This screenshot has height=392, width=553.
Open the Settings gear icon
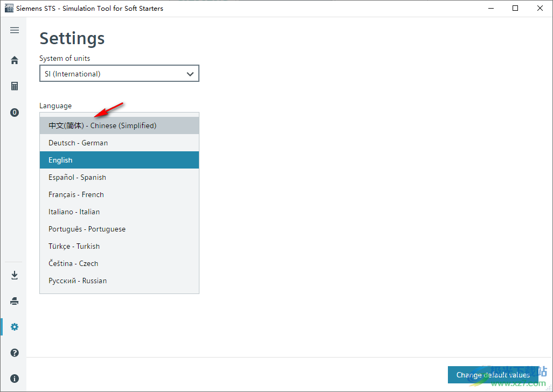coord(15,327)
